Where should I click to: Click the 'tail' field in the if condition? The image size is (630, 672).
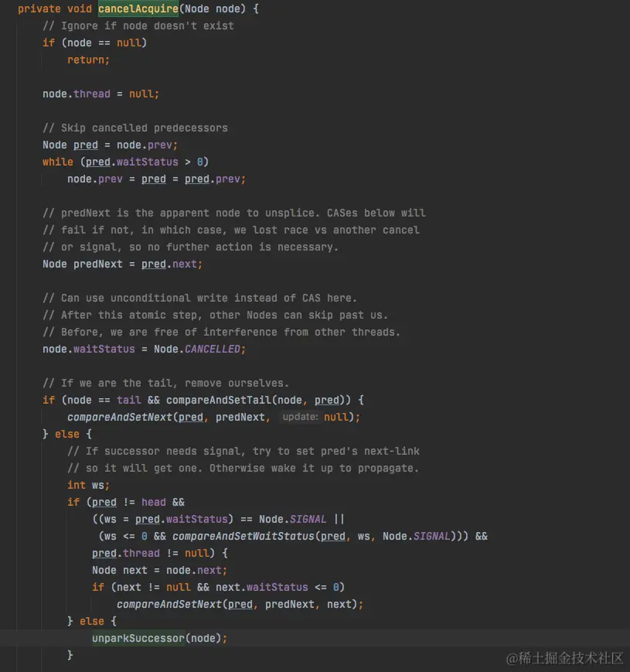128,400
